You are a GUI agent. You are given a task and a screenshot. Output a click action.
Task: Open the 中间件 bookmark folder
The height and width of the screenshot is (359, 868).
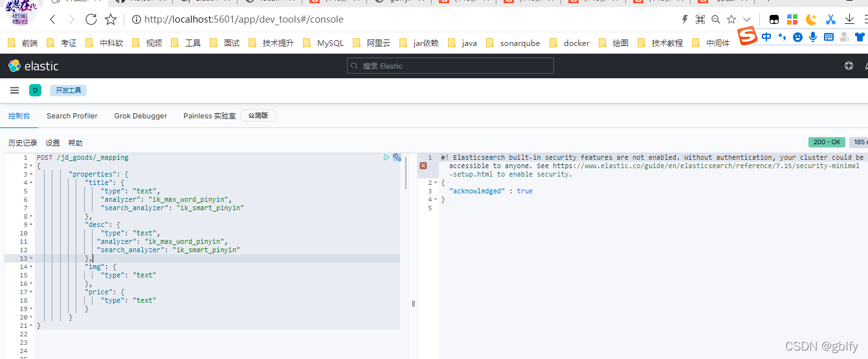click(711, 43)
